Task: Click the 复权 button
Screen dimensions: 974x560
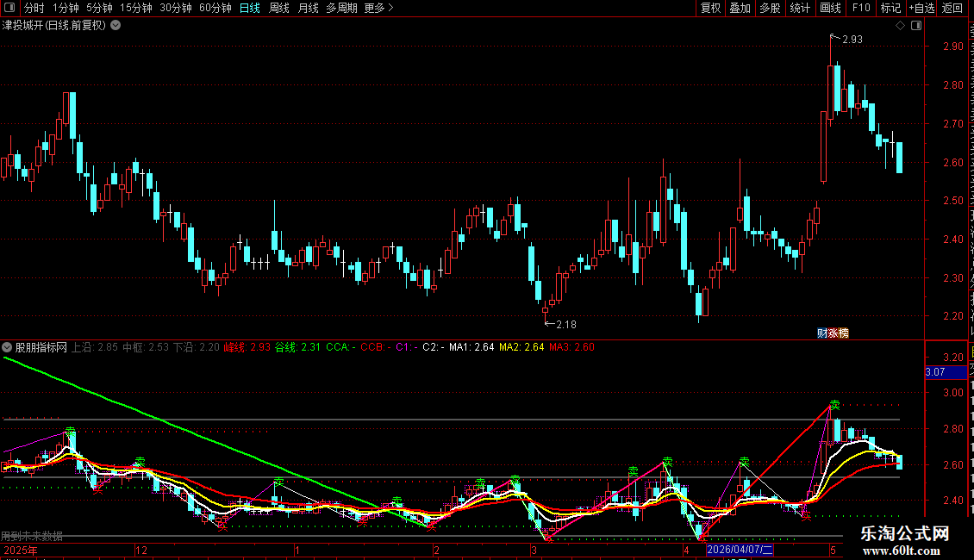Action: pos(710,8)
